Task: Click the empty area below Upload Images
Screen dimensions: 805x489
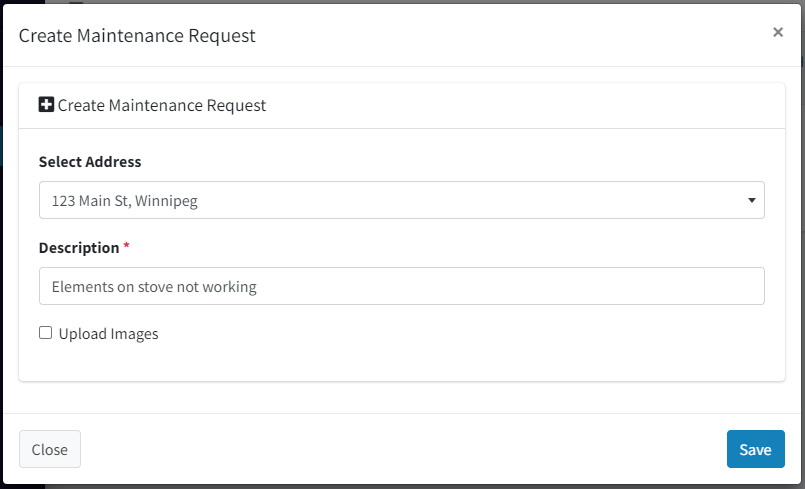Action: [401, 363]
